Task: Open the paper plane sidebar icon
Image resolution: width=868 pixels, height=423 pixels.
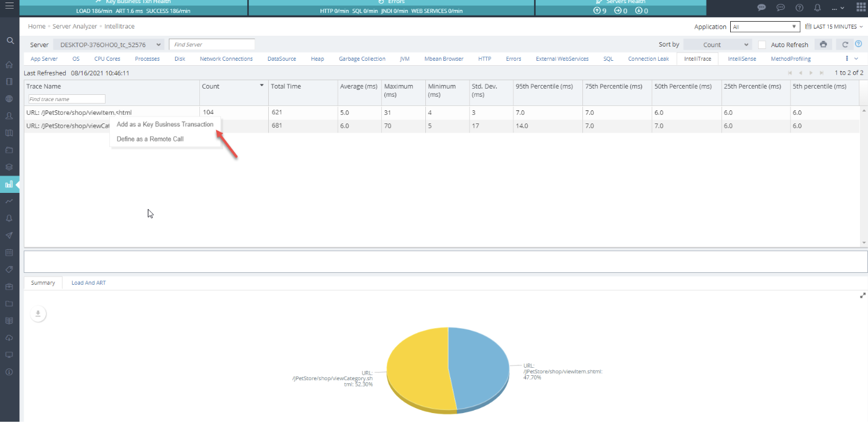Action: coord(9,236)
